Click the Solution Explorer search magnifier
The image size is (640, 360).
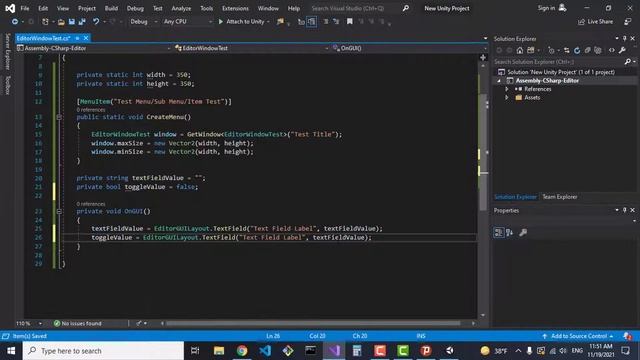pos(628,62)
